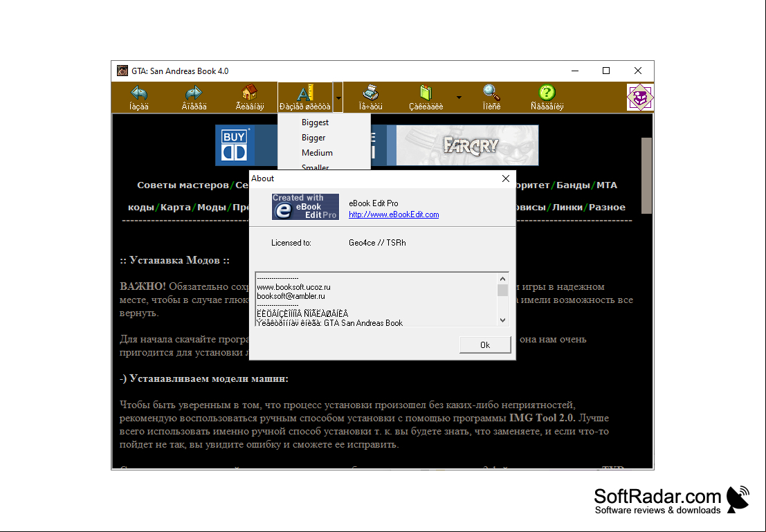This screenshot has height=532, width=766.
Task: Click Ok in the About dialog
Action: [x=485, y=345]
